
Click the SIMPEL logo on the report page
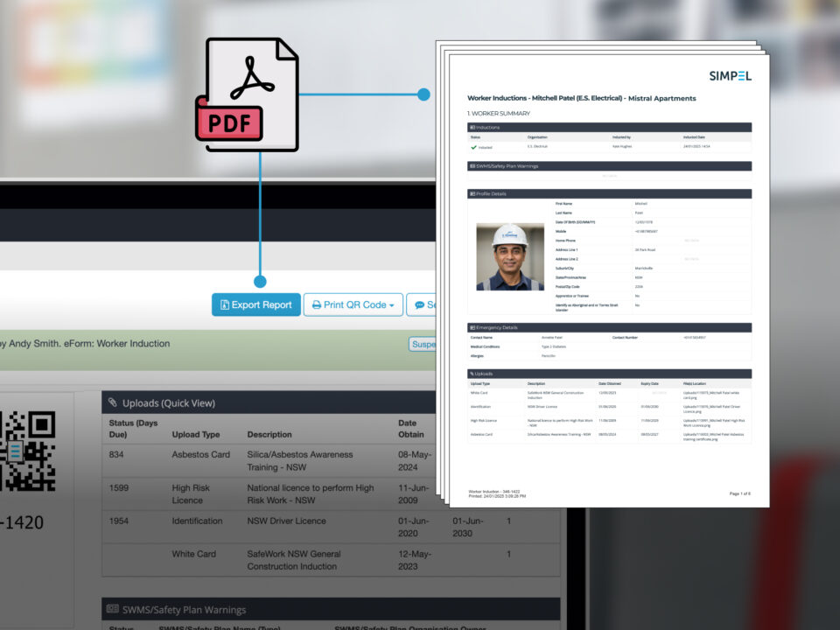click(x=730, y=76)
